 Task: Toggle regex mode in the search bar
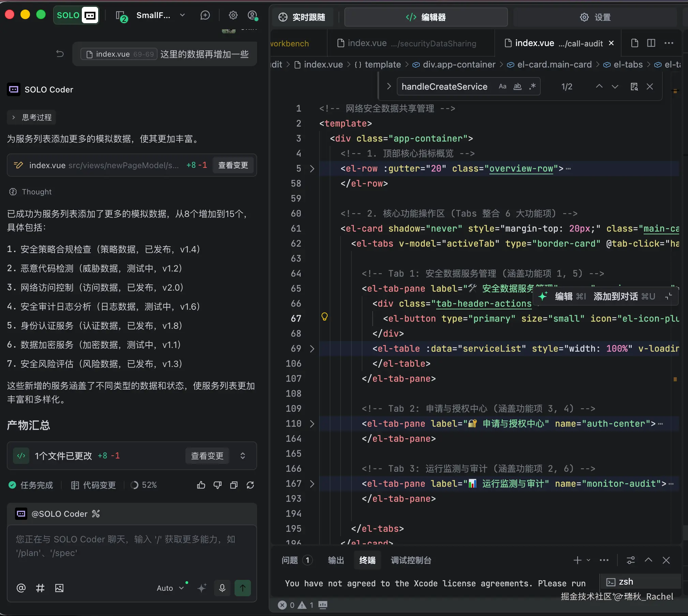pos(533,86)
